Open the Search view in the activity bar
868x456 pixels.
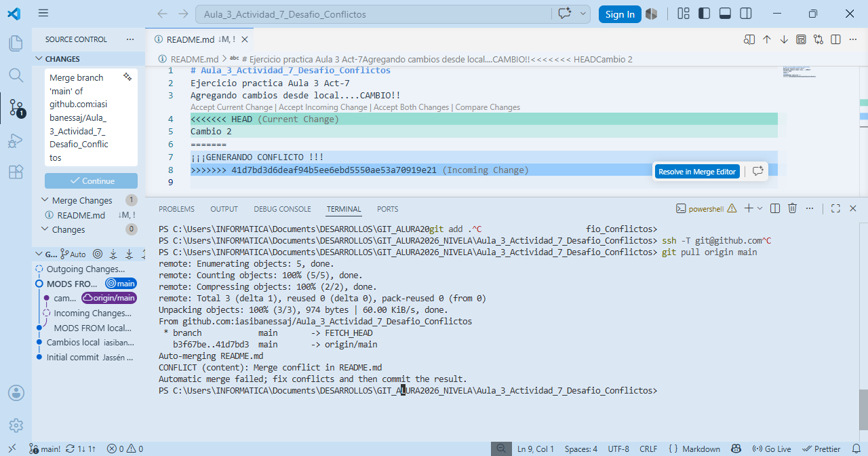point(16,75)
